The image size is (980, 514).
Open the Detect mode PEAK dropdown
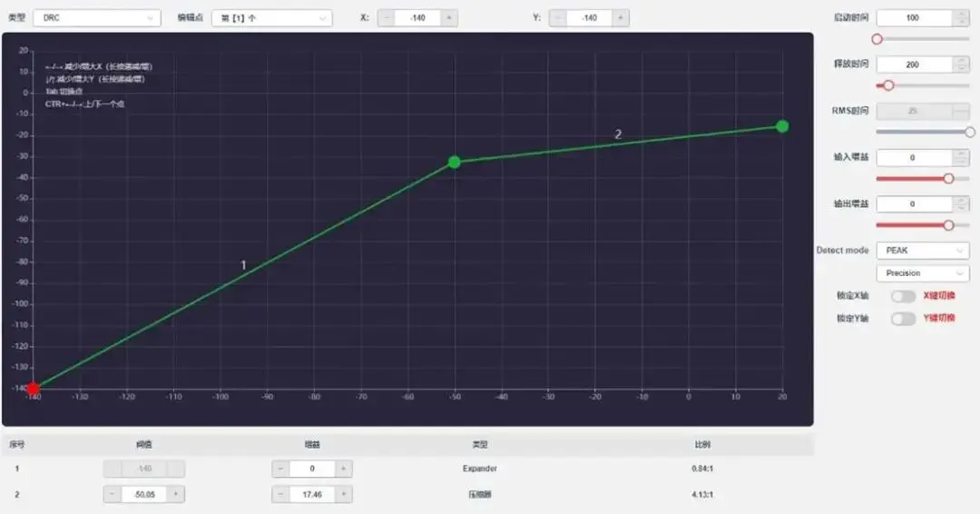tap(923, 250)
